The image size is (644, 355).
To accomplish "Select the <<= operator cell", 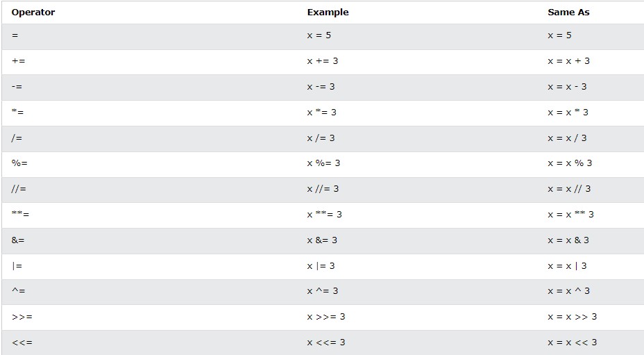I will coord(22,342).
